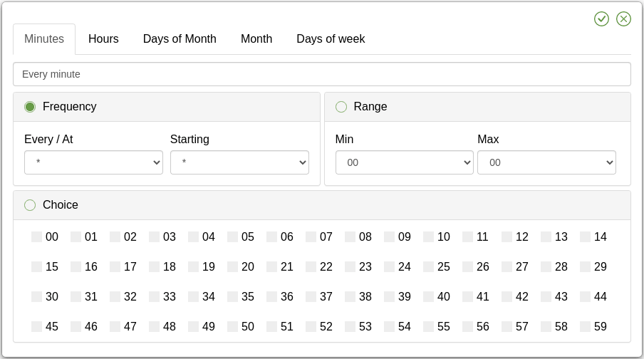The height and width of the screenshot is (359, 644).
Task: Select the Minutes tab
Action: [x=44, y=39]
